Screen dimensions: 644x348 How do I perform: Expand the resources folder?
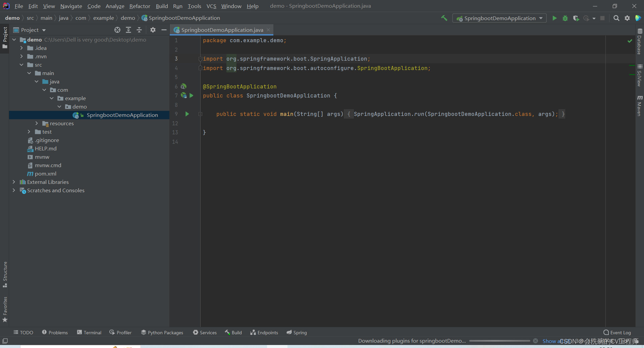coord(37,123)
